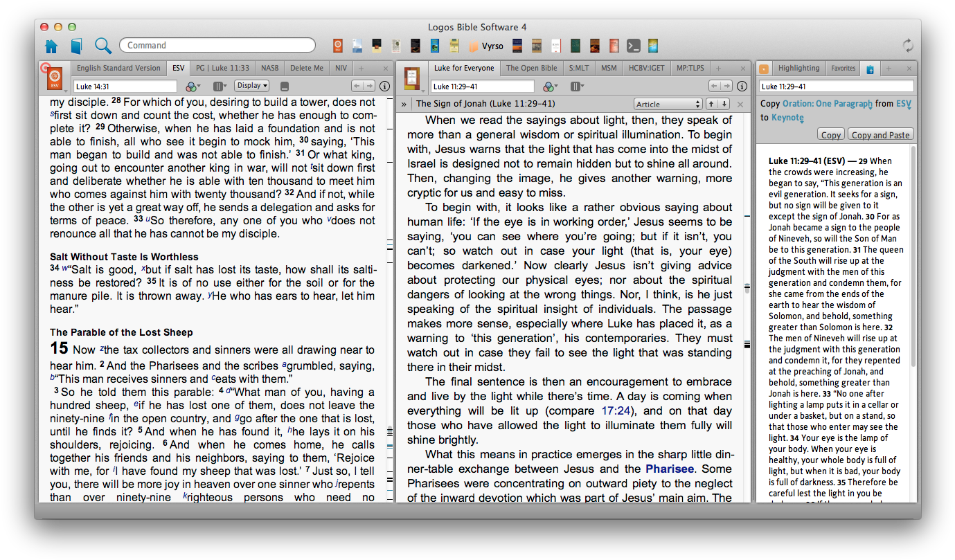This screenshot has width=955, height=560.
Task: Switch to The Open Bible tab
Action: pyautogui.click(x=531, y=68)
